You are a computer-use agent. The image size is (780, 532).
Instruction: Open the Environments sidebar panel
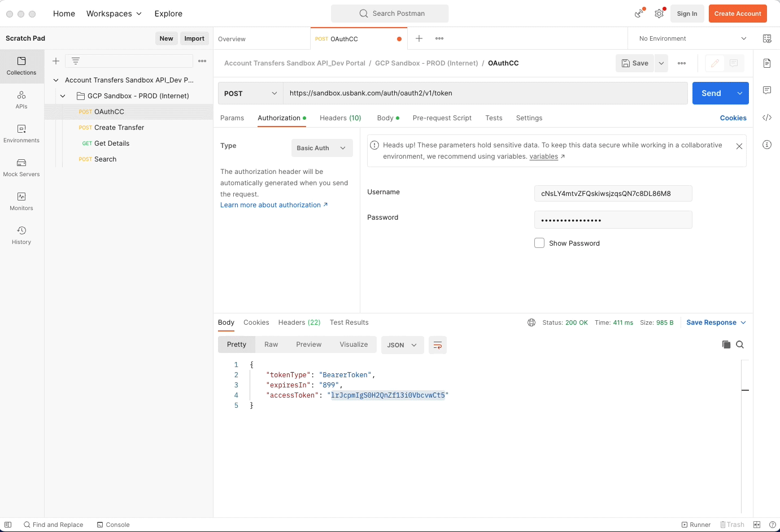(x=21, y=134)
